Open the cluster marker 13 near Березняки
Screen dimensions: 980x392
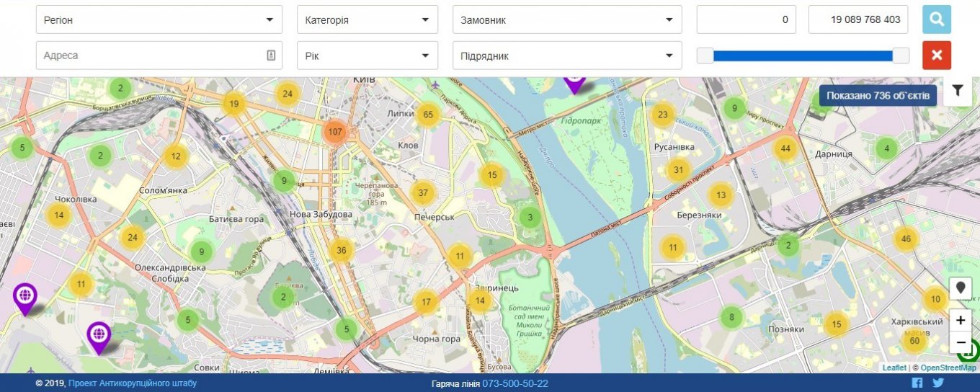tap(721, 195)
